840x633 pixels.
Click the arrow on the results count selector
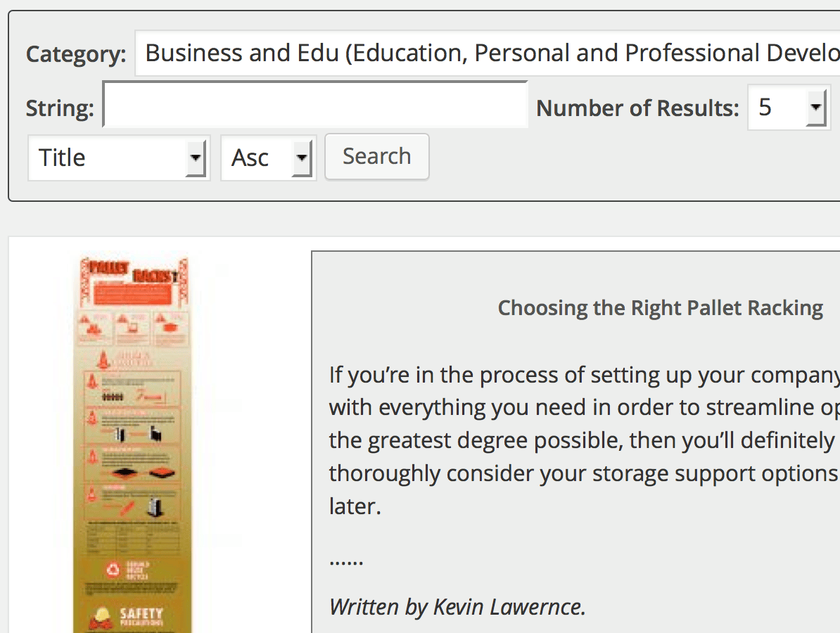815,108
